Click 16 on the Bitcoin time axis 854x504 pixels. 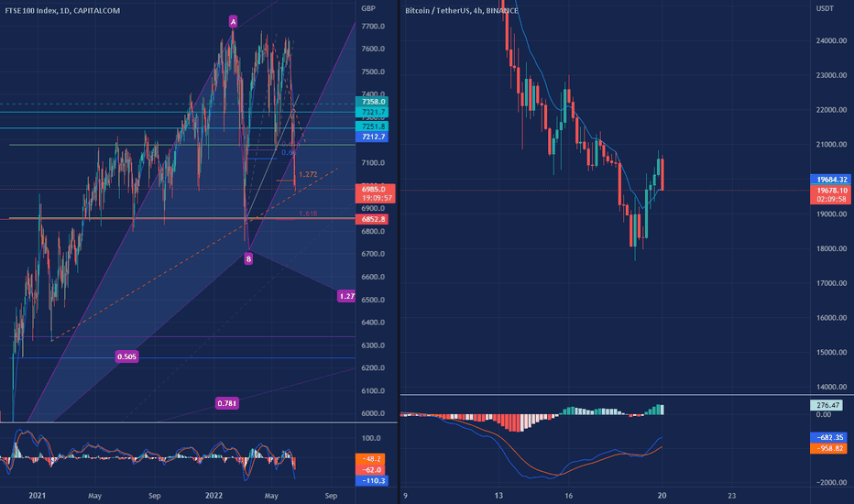click(569, 495)
